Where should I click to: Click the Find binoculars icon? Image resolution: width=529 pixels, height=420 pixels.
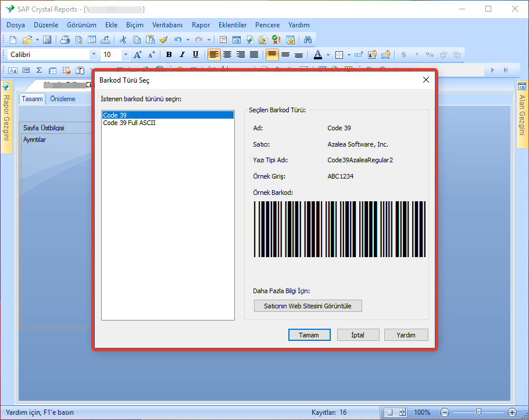(308, 40)
